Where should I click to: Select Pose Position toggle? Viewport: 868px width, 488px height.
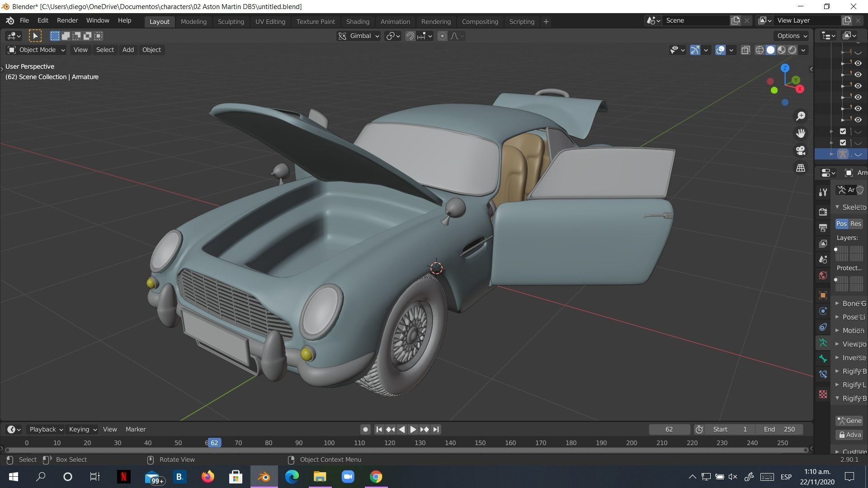tap(841, 224)
